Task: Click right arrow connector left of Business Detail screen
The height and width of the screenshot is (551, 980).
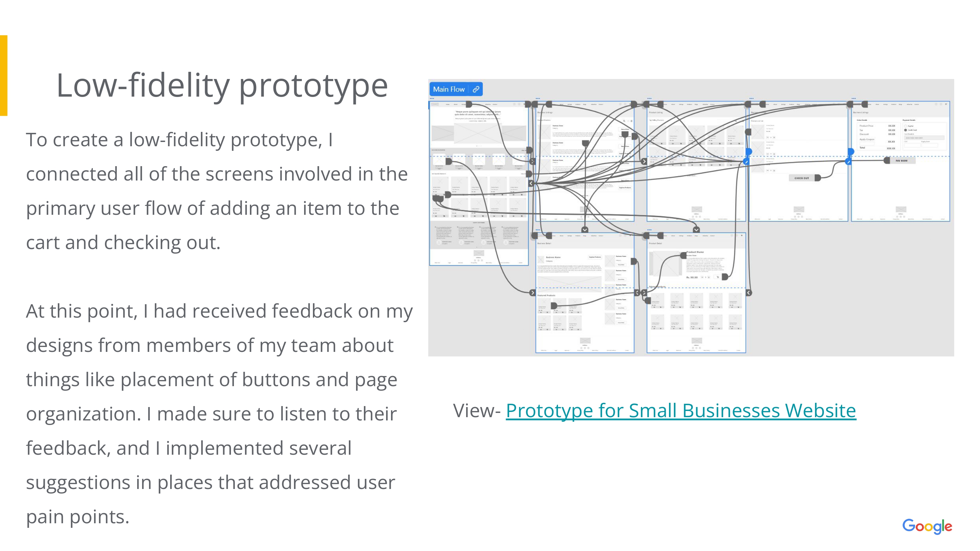Action: point(532,292)
